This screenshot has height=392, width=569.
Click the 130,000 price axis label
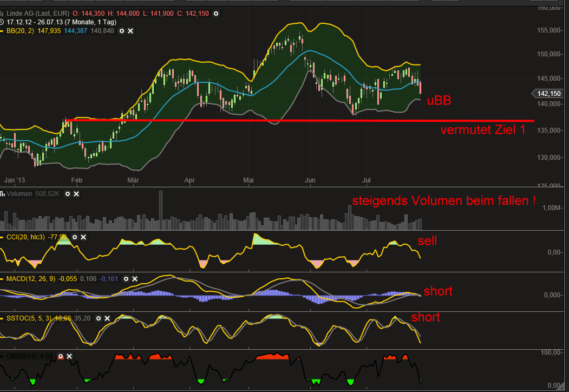549,158
